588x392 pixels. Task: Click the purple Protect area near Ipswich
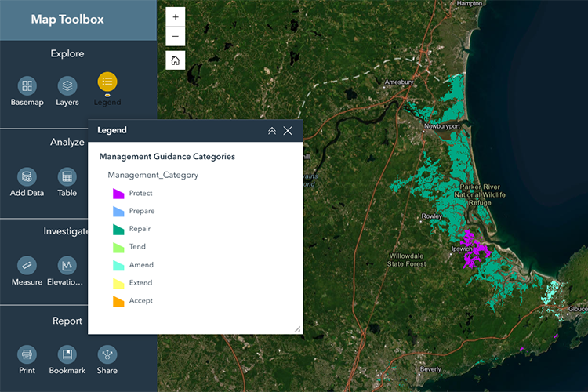474,250
